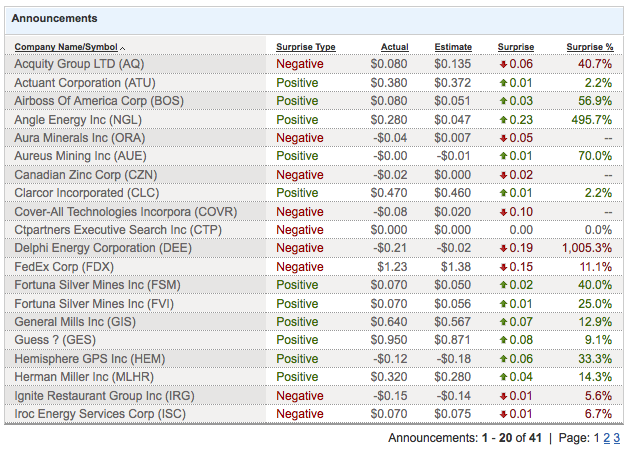Select Iroc Energy Services Corp (ISC)

[x=100, y=414]
